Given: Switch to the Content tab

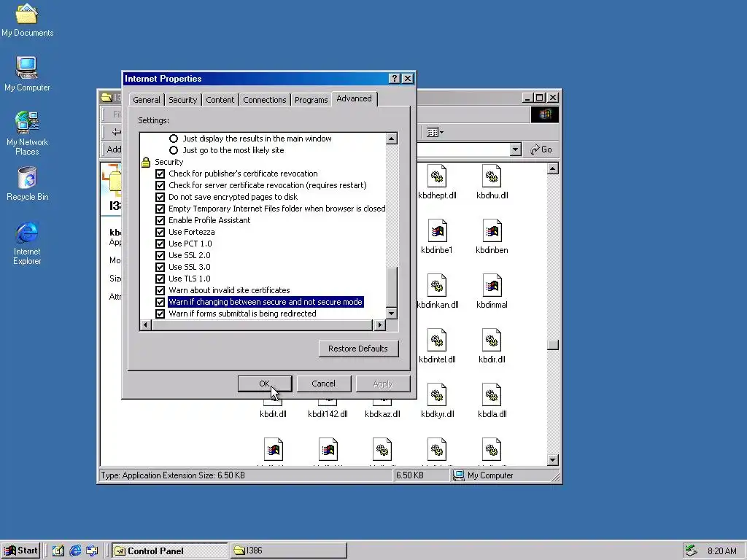Looking at the screenshot, I should [x=220, y=100].
